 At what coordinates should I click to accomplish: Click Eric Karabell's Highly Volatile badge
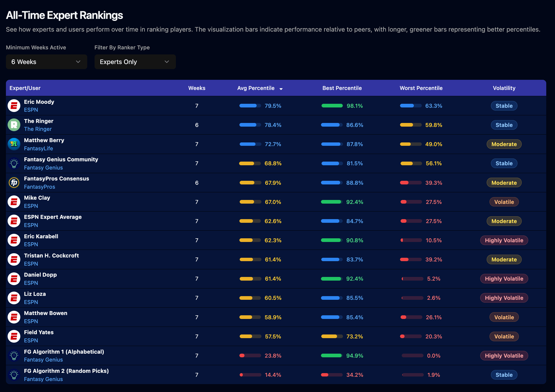point(504,240)
